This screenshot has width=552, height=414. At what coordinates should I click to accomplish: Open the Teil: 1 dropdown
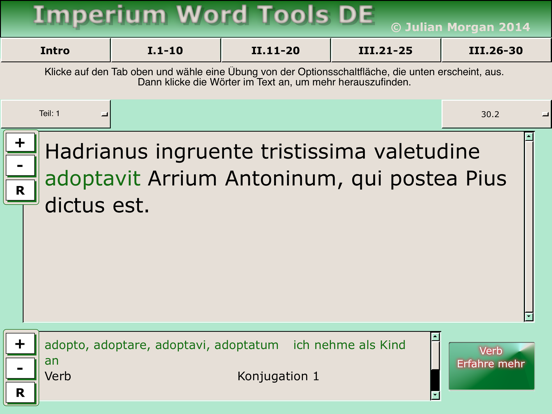[x=56, y=114]
